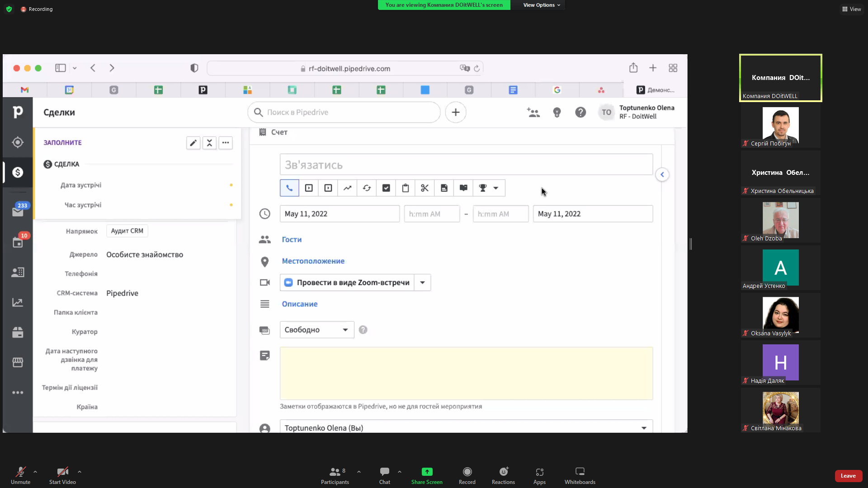
Task: Open Zoom Chat panel
Action: 385,475
